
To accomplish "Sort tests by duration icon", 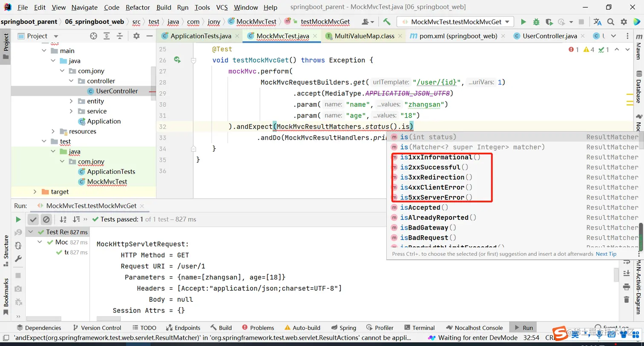I will click(x=76, y=219).
